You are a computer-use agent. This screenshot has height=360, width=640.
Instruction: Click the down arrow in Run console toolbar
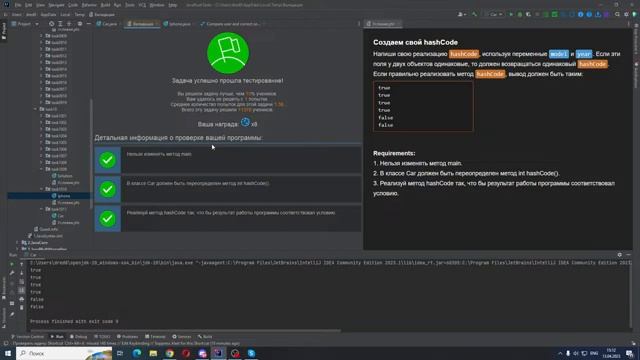point(22,273)
